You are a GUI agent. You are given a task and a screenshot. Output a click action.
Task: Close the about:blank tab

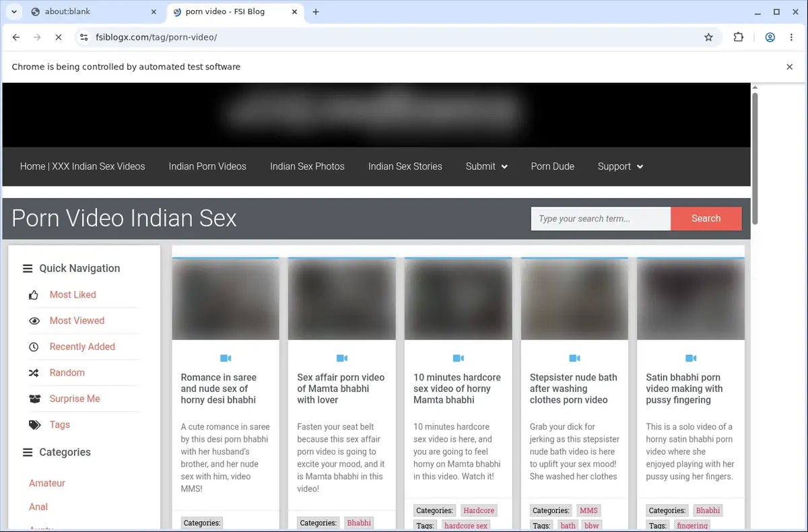click(154, 11)
